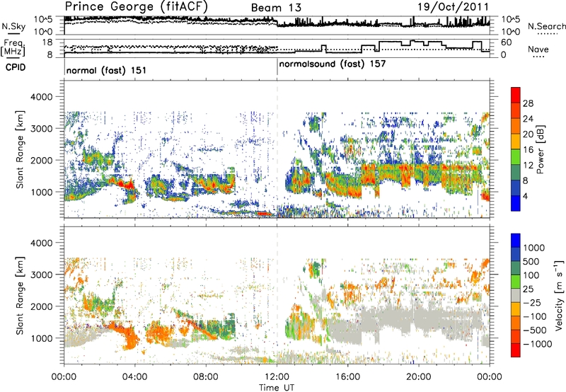Click the gray segment of velocity colorbar
The height and width of the screenshot is (392, 566).
click(516, 295)
